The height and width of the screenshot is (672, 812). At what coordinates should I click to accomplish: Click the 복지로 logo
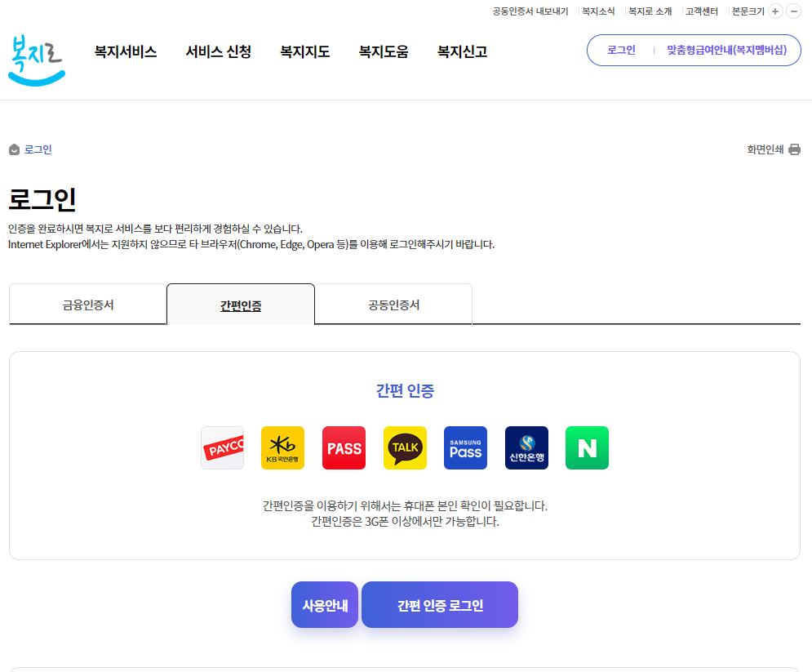pyautogui.click(x=37, y=60)
